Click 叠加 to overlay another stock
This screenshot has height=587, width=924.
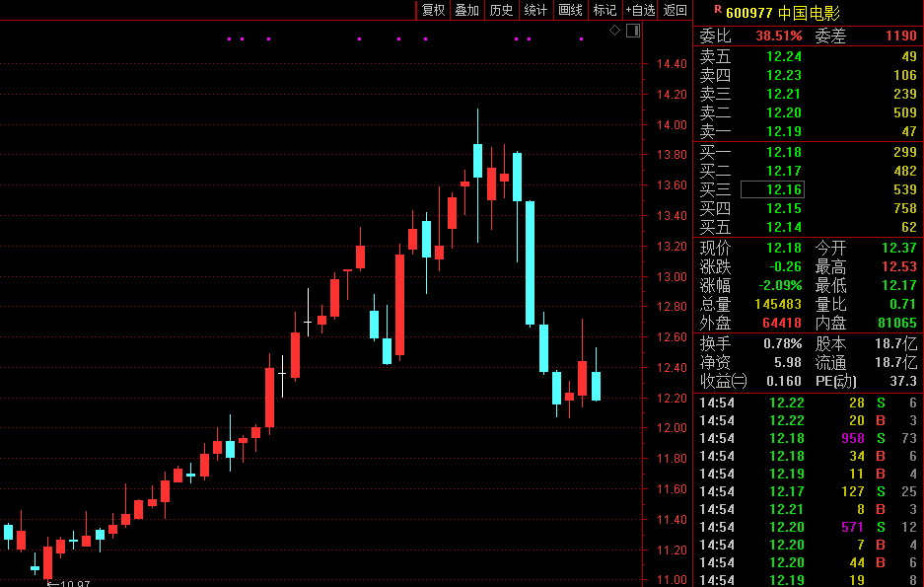click(x=466, y=11)
